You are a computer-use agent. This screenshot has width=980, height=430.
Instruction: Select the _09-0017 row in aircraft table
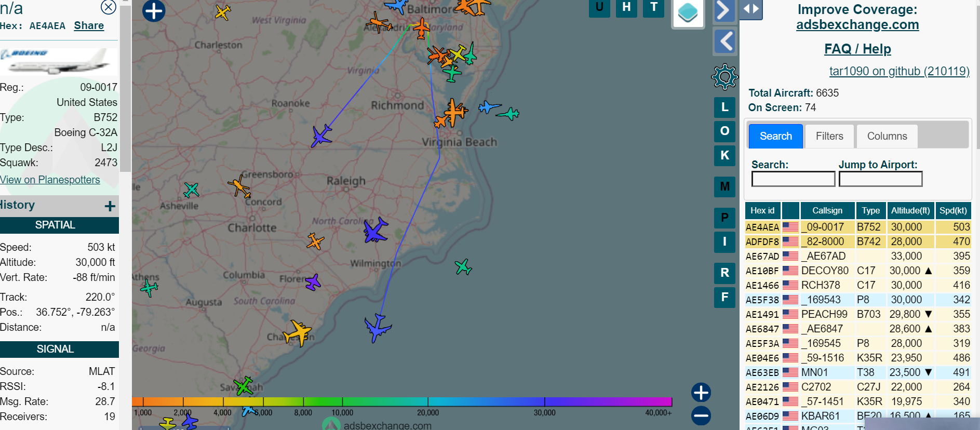click(858, 227)
